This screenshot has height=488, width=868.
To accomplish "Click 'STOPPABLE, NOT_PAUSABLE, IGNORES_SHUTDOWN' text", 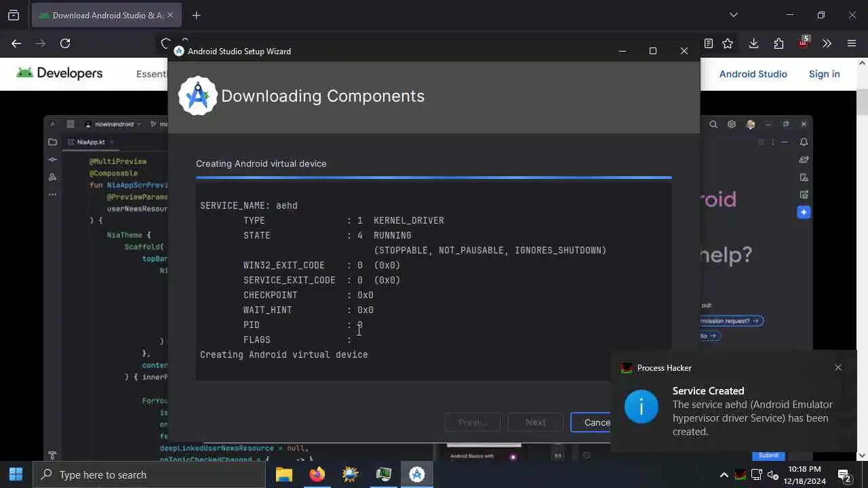I will pyautogui.click(x=490, y=250).
